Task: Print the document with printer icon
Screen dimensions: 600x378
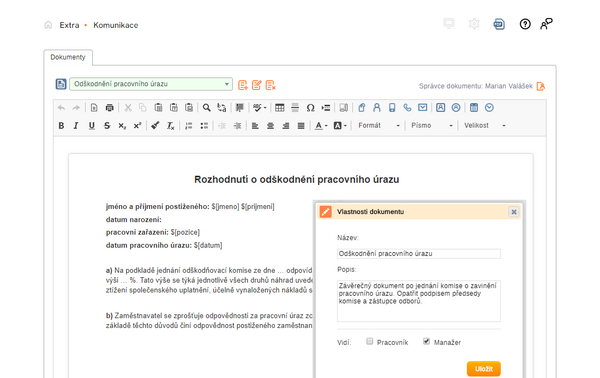Action: click(109, 108)
